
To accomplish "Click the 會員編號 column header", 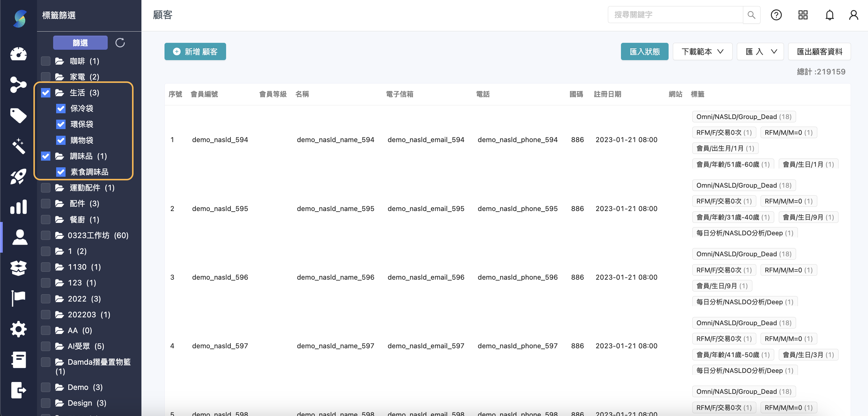I will (204, 94).
